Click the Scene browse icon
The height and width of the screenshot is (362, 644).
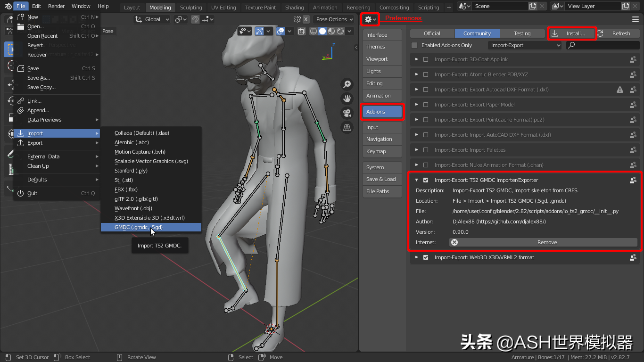pyautogui.click(x=464, y=6)
